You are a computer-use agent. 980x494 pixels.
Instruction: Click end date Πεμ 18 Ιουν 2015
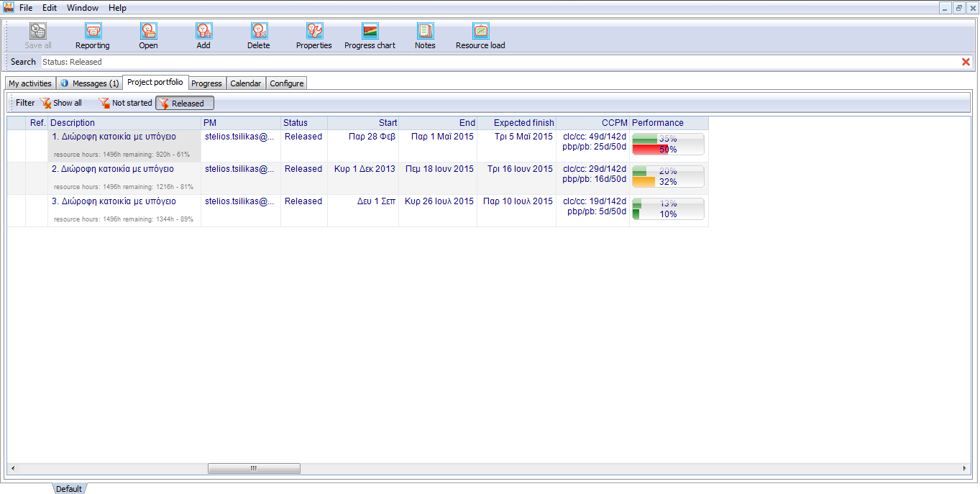tap(439, 169)
